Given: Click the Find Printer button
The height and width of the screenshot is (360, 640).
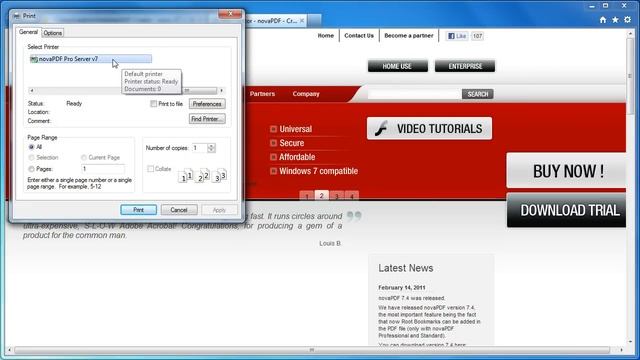Looking at the screenshot, I should 207,119.
